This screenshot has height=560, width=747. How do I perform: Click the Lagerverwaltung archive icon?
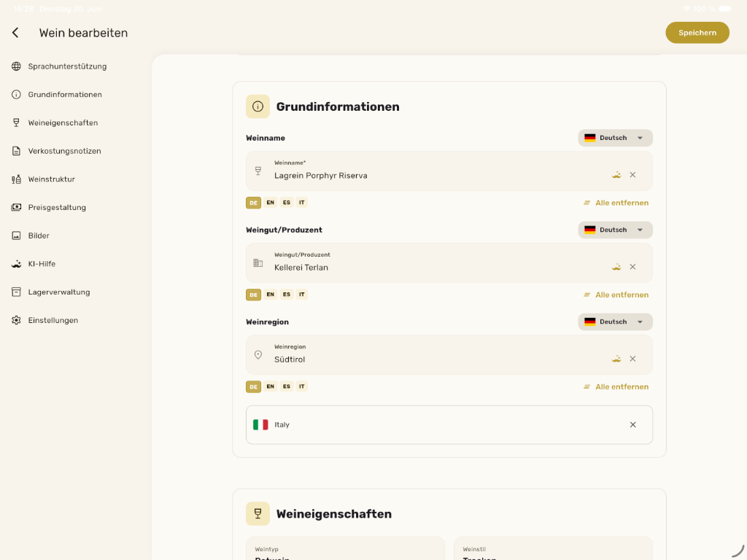[16, 292]
